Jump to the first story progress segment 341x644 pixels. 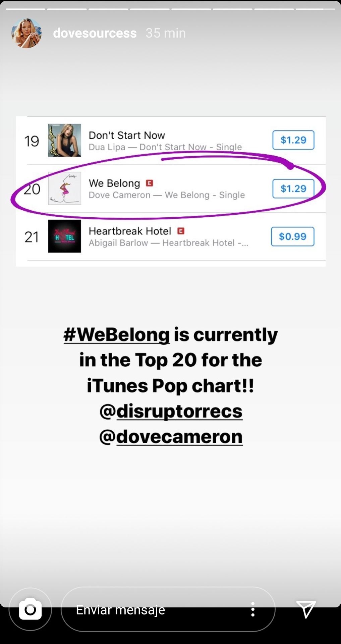(25, 9)
